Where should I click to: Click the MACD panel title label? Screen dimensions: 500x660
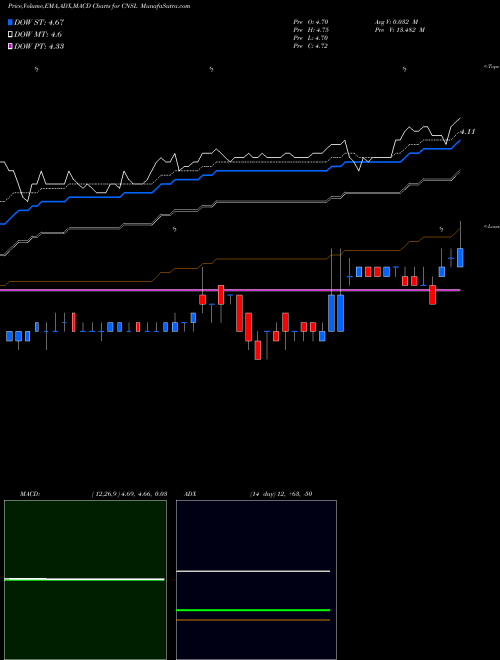[30, 494]
